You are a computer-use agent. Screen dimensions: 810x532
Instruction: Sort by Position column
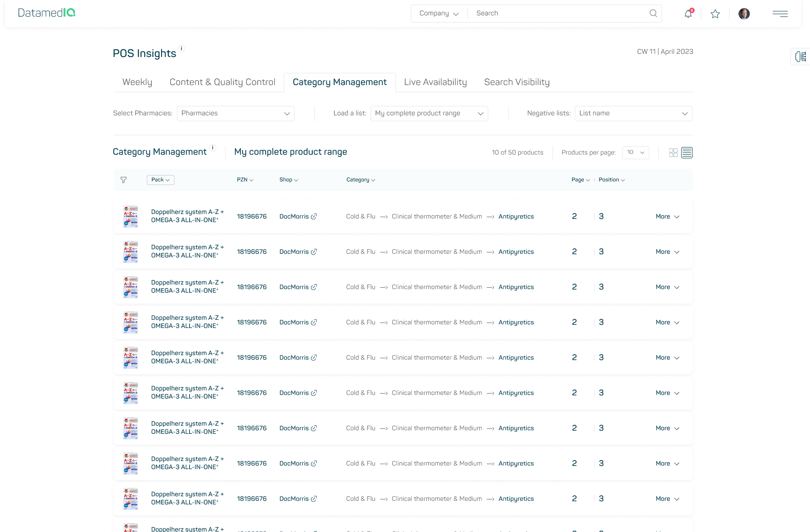pyautogui.click(x=612, y=180)
